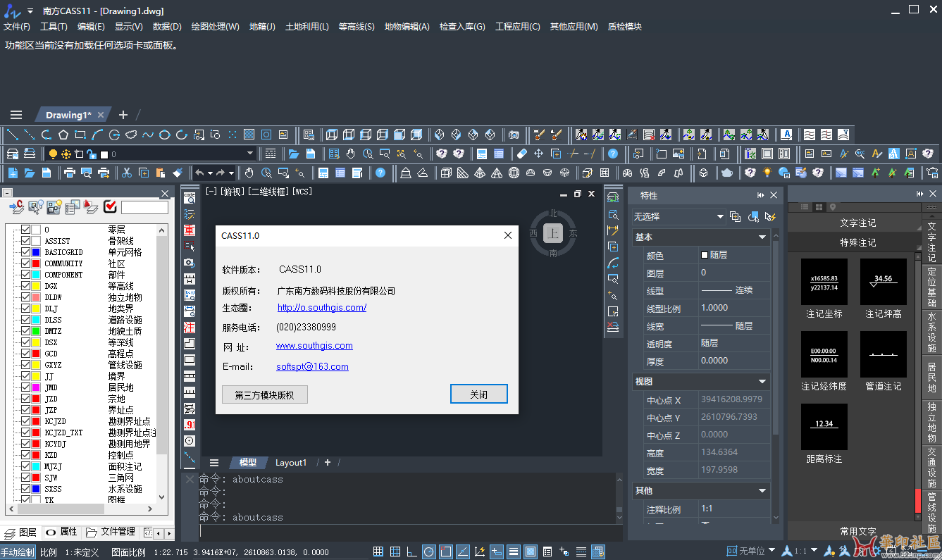942x560 pixels.
Task: Open the Undo history dropdown arrow
Action: tap(210, 173)
